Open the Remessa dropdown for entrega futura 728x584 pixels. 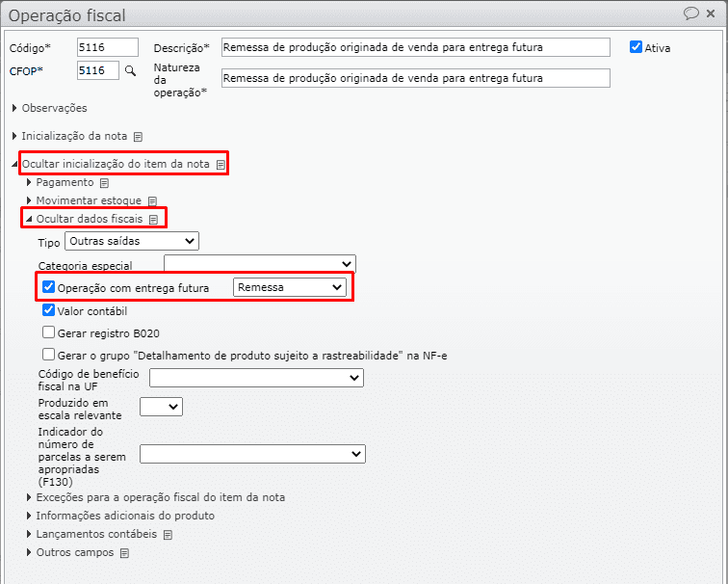coord(290,287)
